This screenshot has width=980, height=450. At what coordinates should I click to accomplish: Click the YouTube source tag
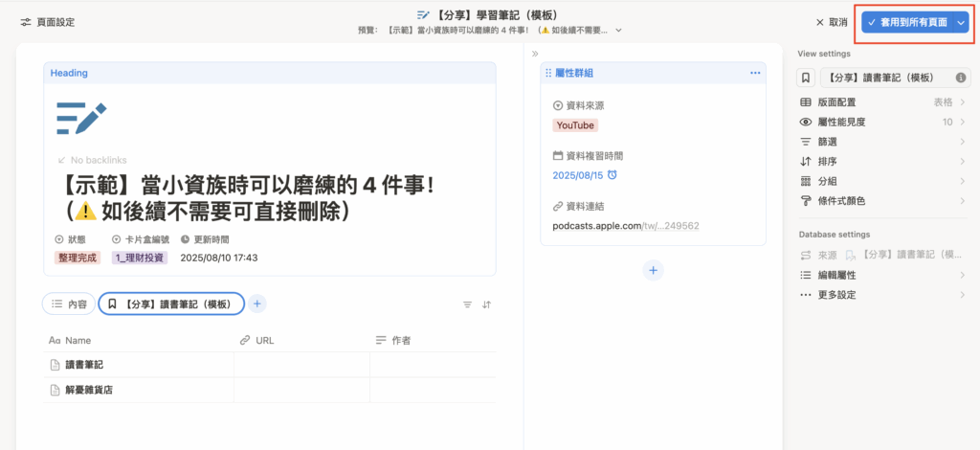(575, 125)
